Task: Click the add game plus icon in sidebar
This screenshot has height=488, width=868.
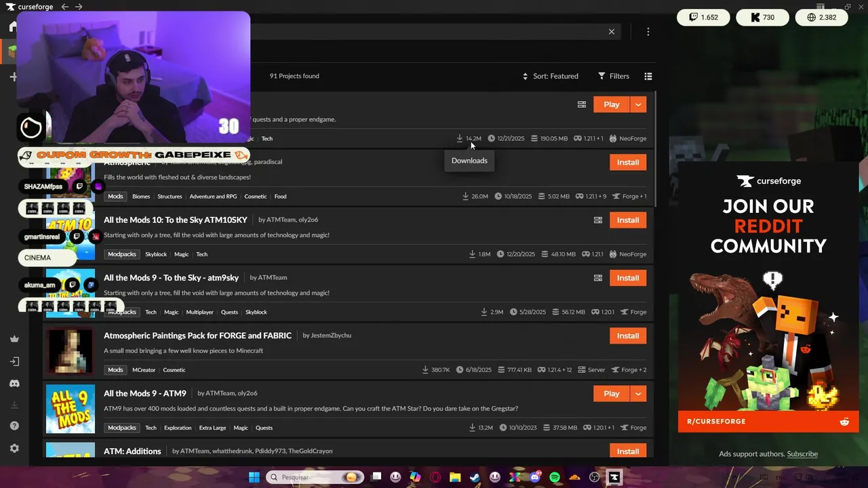Action: tap(13, 77)
